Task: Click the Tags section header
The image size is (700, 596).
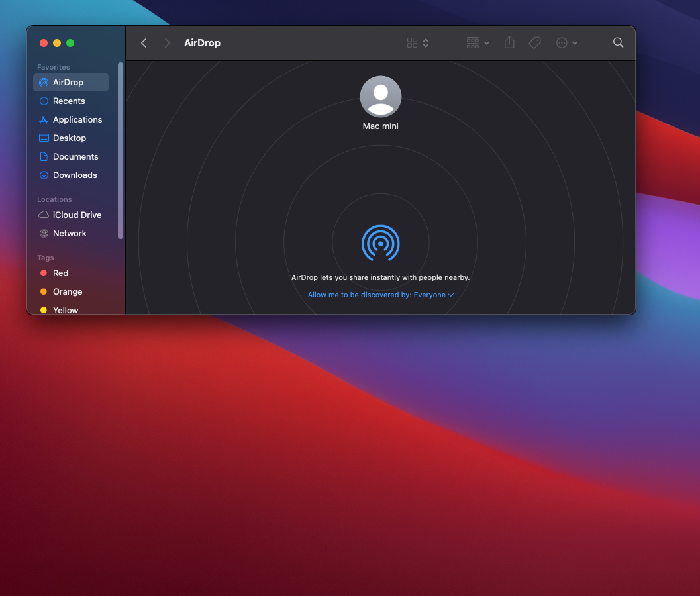Action: coord(46,258)
